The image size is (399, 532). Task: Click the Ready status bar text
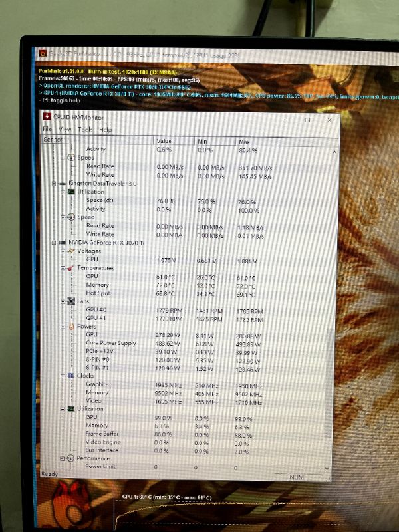[49, 474]
